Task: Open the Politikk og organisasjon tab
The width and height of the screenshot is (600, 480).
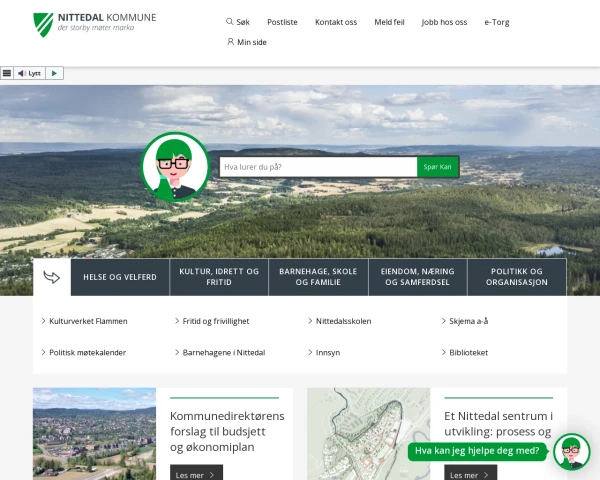Action: [x=517, y=277]
